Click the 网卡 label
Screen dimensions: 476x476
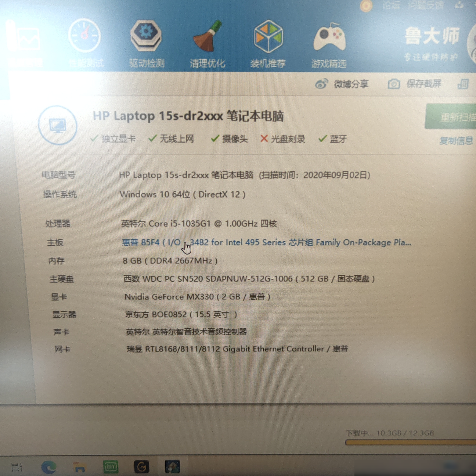coord(62,349)
